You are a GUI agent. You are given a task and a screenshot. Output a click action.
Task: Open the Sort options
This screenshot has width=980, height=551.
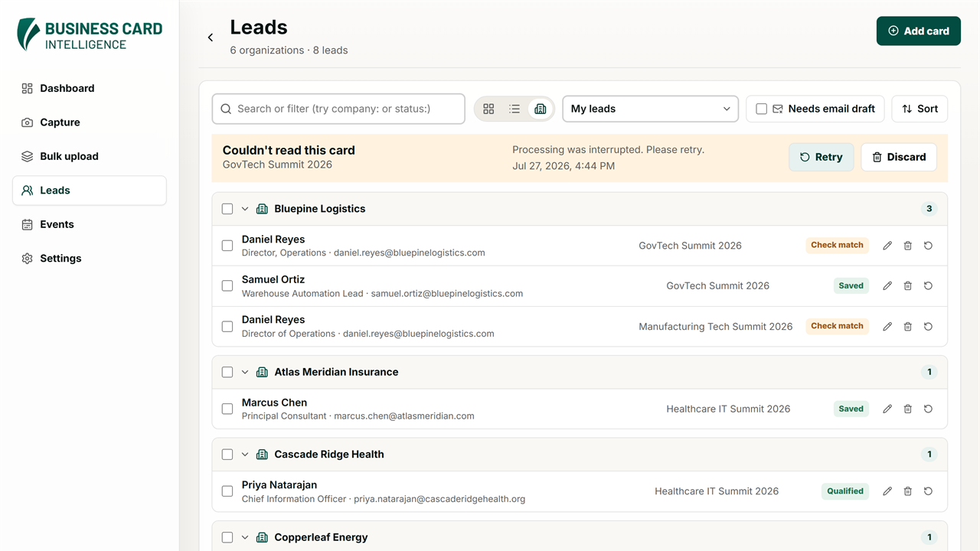click(x=920, y=109)
